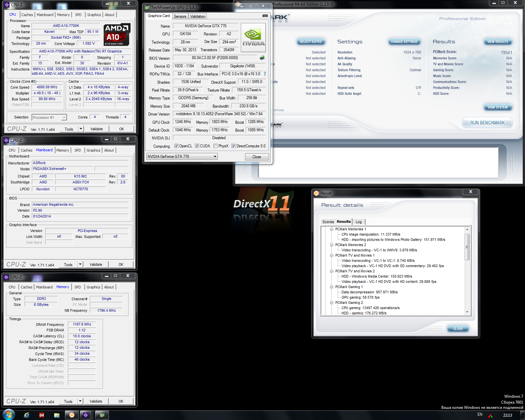Image resolution: width=525 pixels, height=420 pixels.
Task: Switch to GPU-Z card taskbar icon
Action: tap(102, 415)
